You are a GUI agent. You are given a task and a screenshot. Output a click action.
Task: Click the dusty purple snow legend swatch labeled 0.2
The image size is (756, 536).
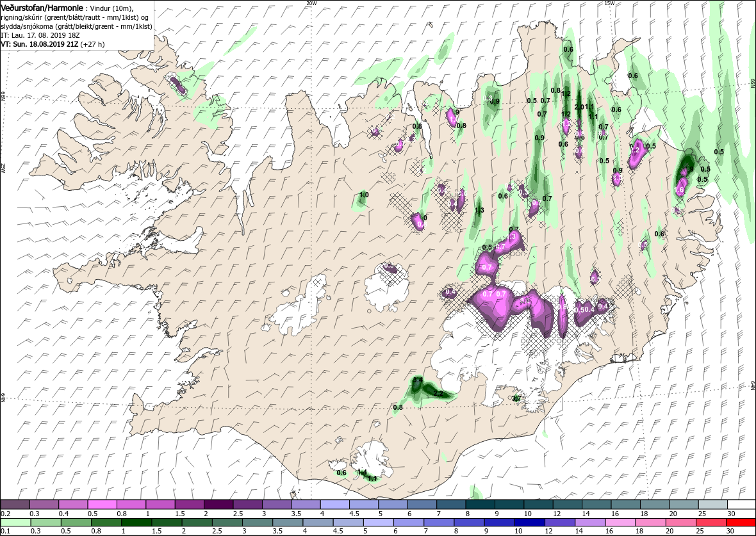(15, 504)
